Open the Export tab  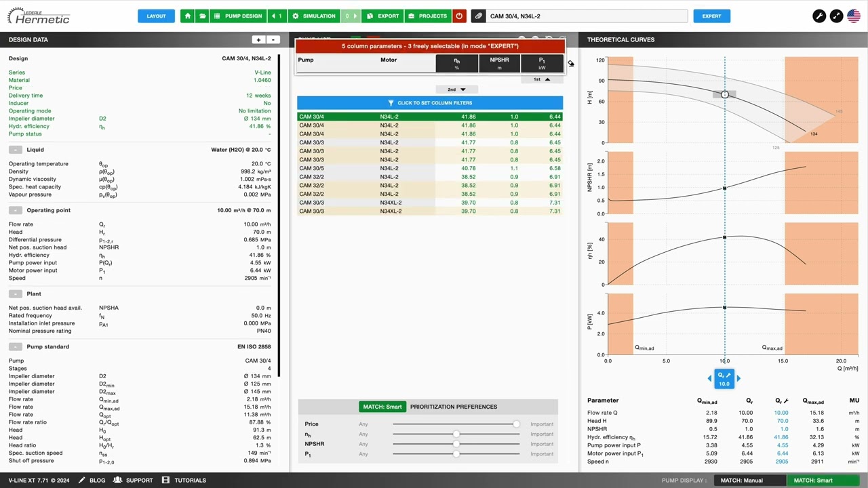pos(383,16)
